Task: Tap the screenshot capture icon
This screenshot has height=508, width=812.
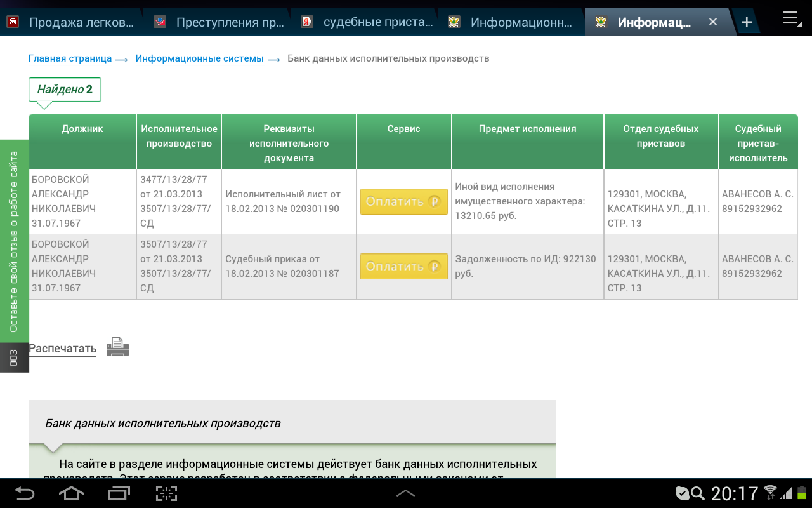Action: (x=166, y=493)
